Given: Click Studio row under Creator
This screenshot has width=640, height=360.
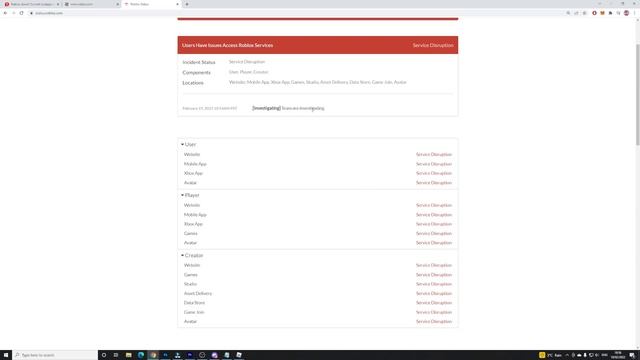Looking at the screenshot, I should (318, 284).
